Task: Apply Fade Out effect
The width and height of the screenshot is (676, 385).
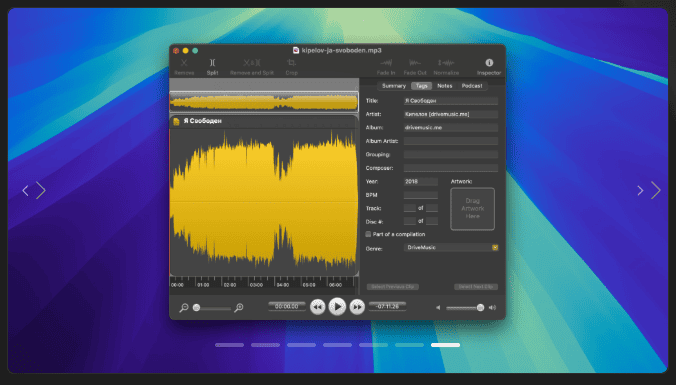Action: [x=415, y=63]
